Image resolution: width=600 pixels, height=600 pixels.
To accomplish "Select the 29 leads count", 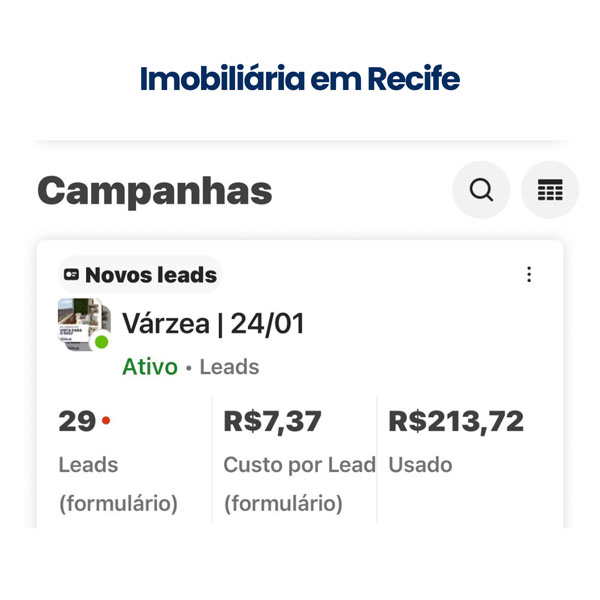I will click(x=77, y=422).
